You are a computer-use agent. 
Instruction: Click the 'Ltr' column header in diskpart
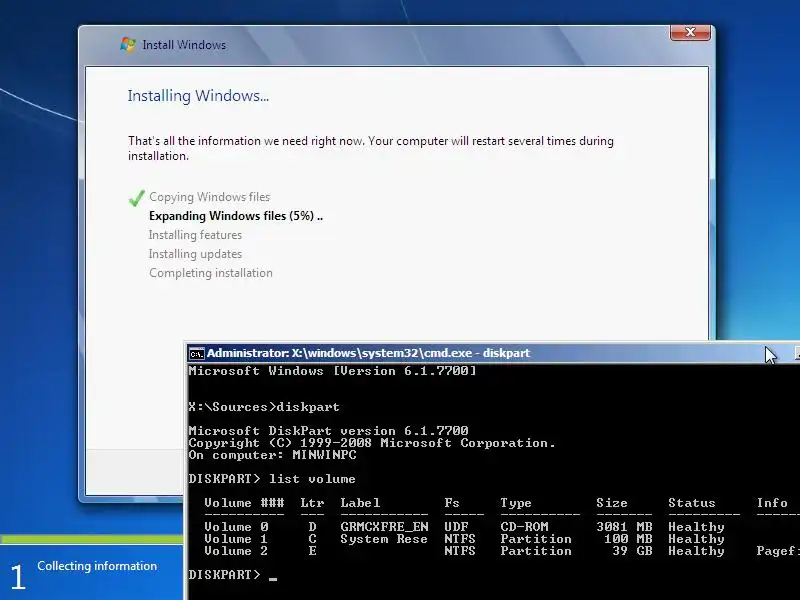312,503
